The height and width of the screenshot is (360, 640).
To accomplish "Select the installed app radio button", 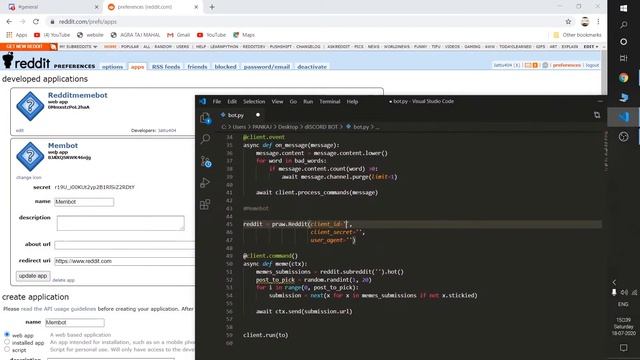I will tap(7, 342).
